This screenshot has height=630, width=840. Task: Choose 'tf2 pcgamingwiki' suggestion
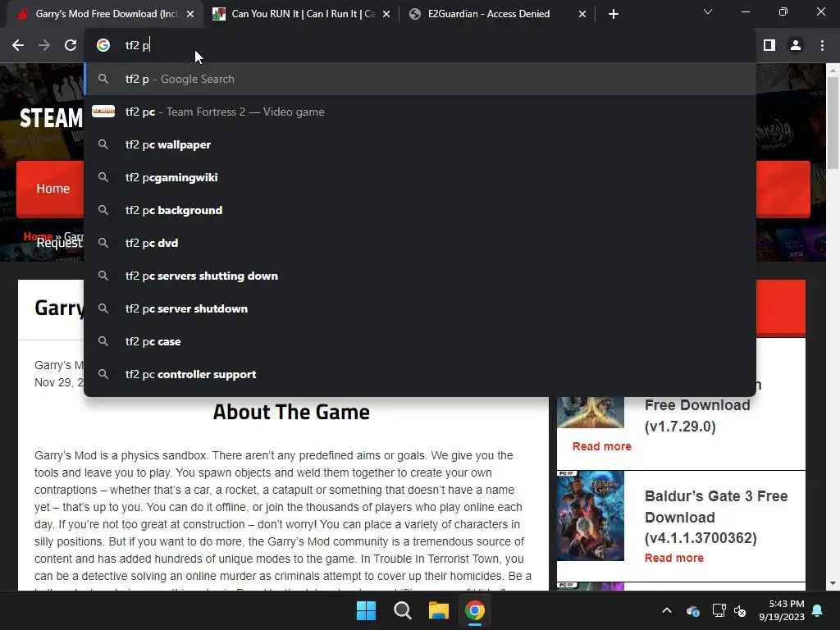click(420, 177)
